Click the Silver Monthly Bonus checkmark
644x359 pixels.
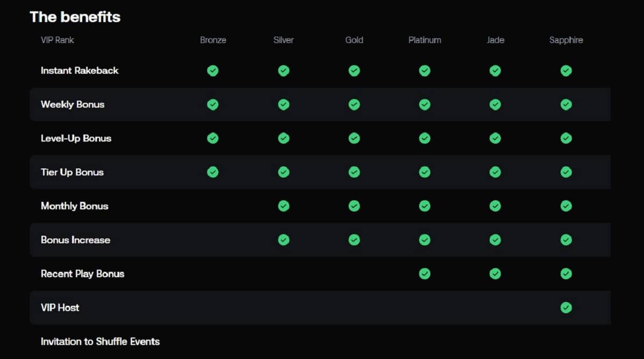click(x=284, y=206)
